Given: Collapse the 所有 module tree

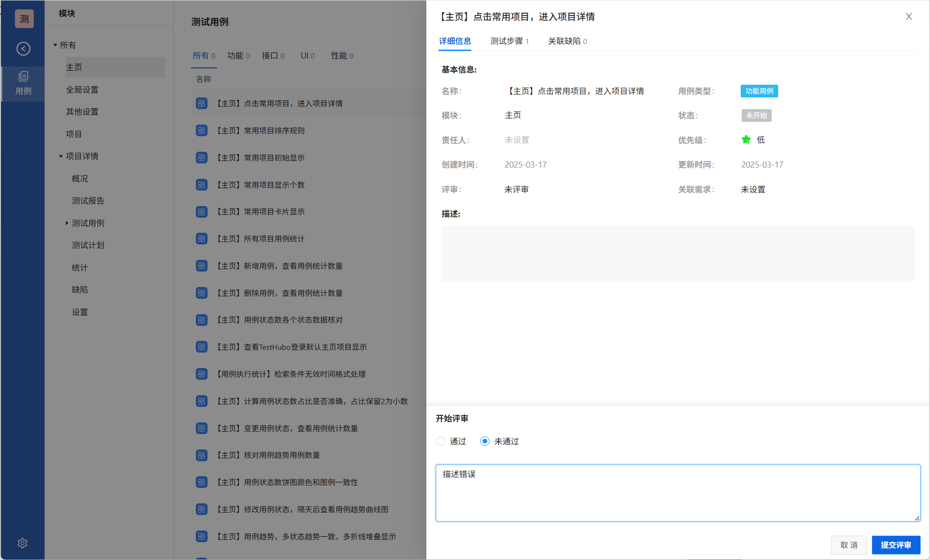Looking at the screenshot, I should (x=55, y=45).
